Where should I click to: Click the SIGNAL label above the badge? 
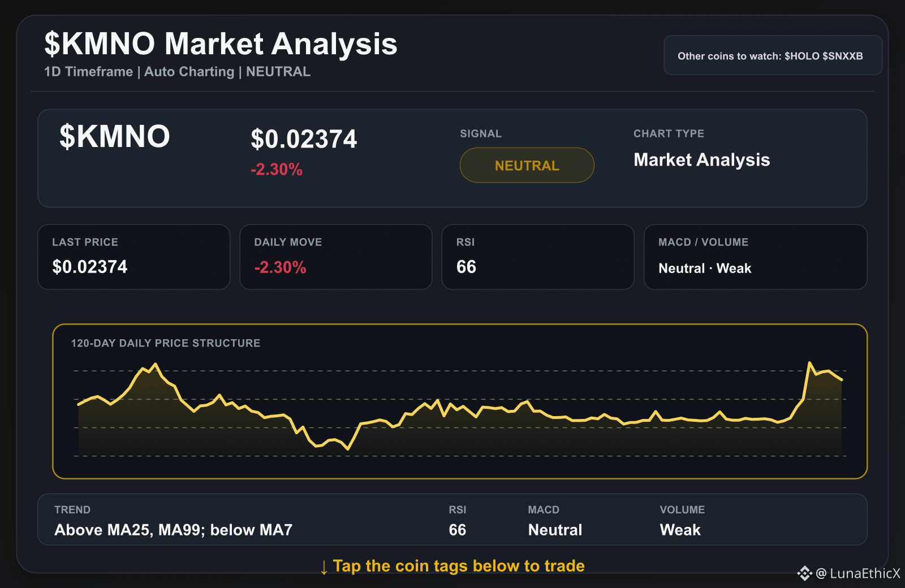point(481,133)
